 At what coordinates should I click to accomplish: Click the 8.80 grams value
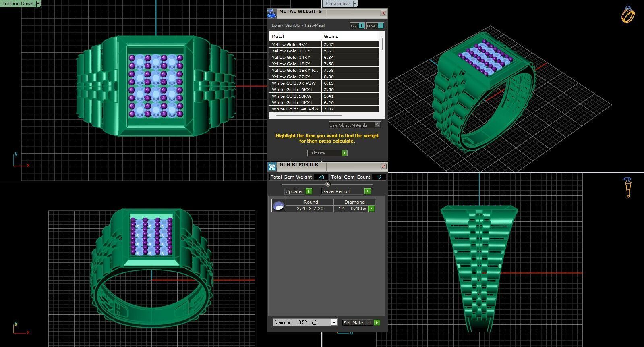[329, 77]
